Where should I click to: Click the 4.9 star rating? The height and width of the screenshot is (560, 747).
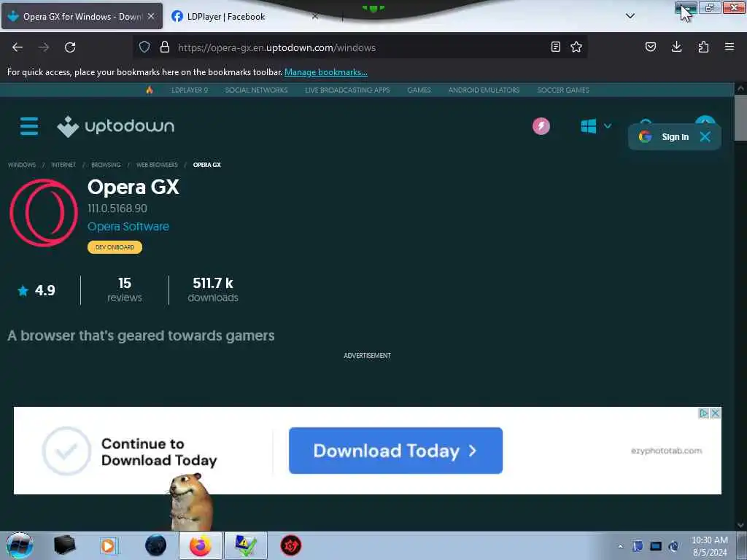(36, 290)
